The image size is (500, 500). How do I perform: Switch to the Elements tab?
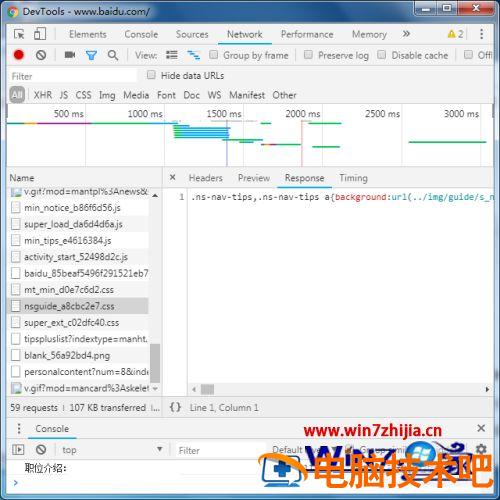(x=88, y=34)
